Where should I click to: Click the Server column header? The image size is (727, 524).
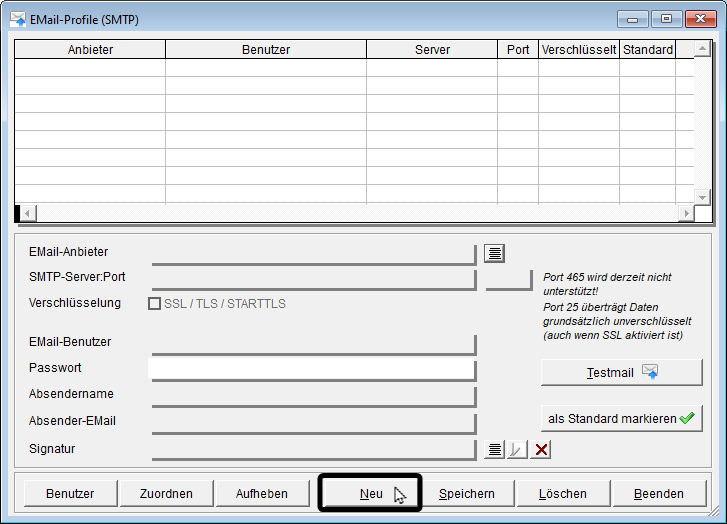[432, 50]
